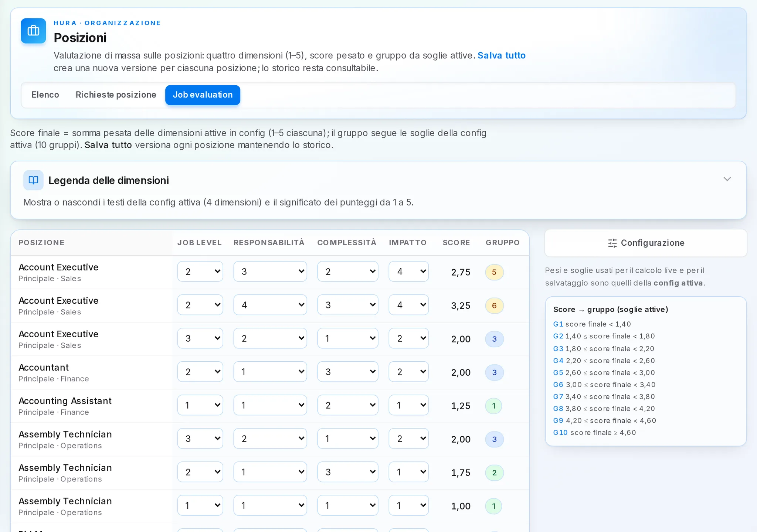Switch to the Elenco tab
Viewport: 757px width, 532px height.
pos(45,95)
